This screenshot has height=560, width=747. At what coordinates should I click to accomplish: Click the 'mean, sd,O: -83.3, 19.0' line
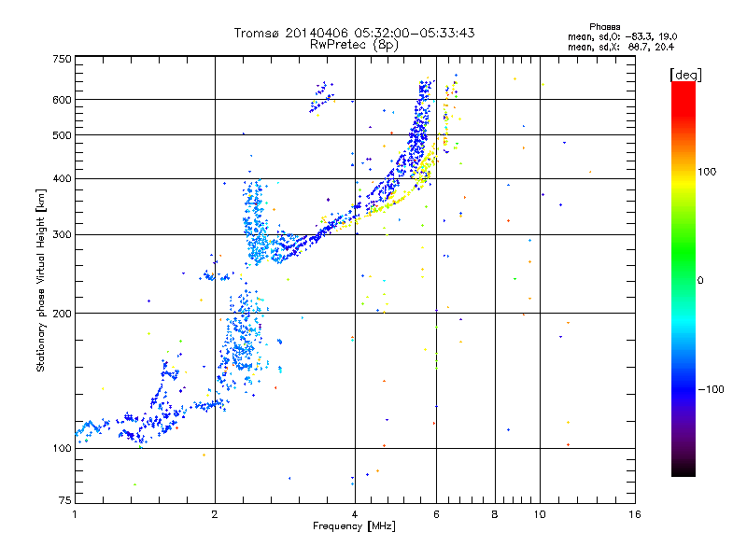[622, 36]
